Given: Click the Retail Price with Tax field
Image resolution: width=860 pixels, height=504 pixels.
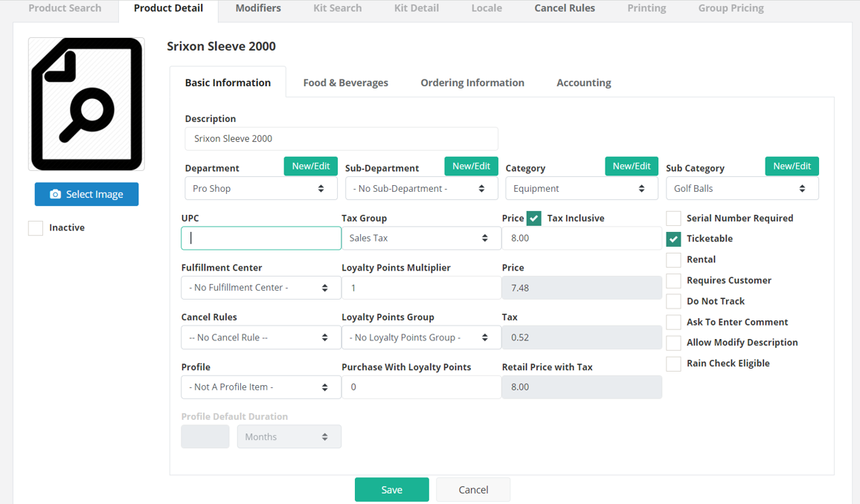Looking at the screenshot, I should tap(581, 387).
